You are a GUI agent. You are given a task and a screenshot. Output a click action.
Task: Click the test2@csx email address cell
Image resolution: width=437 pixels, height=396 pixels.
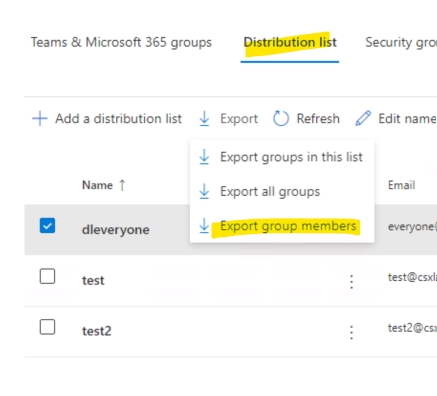click(x=412, y=328)
